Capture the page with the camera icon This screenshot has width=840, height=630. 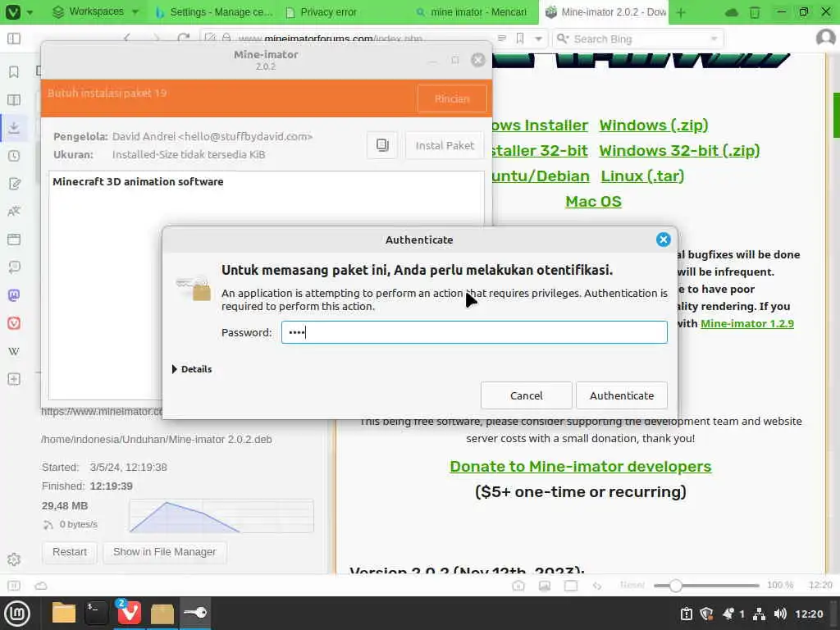point(518,586)
